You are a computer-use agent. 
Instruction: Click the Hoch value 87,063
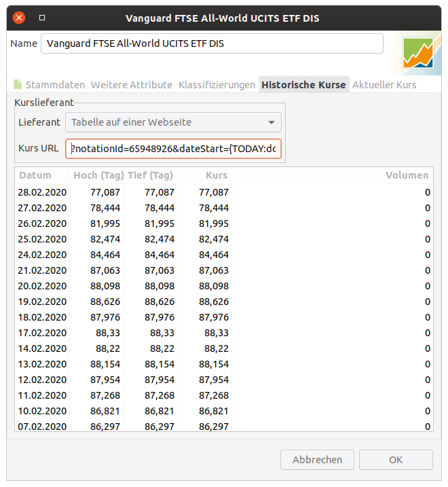pyautogui.click(x=105, y=270)
